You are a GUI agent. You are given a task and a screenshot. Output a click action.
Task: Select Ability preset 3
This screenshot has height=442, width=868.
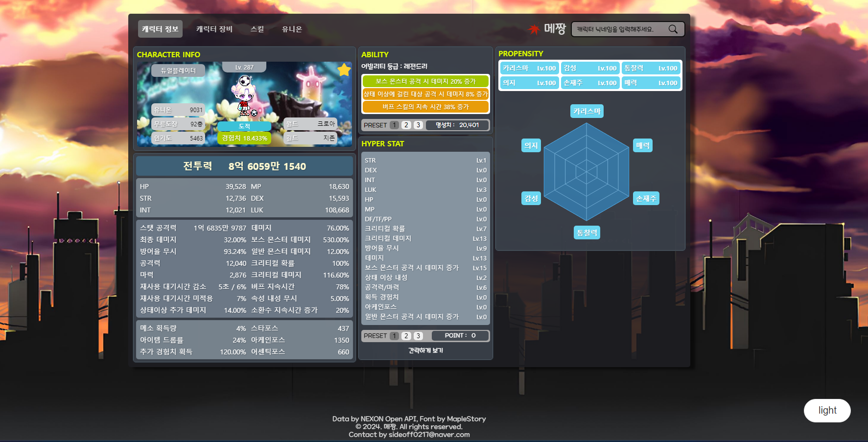pos(418,125)
